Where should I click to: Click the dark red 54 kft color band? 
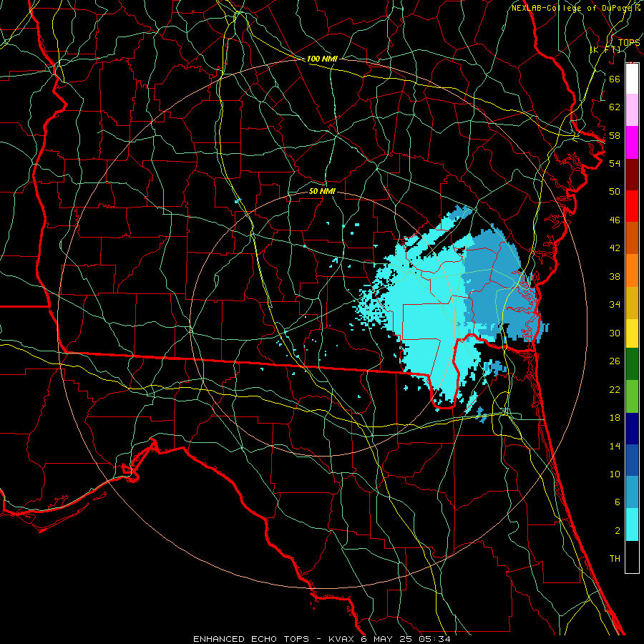632,174
